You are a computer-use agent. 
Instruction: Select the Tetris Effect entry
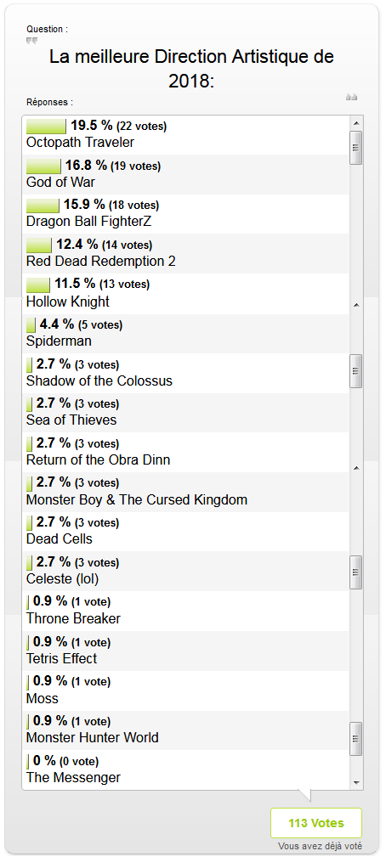[x=185, y=651]
